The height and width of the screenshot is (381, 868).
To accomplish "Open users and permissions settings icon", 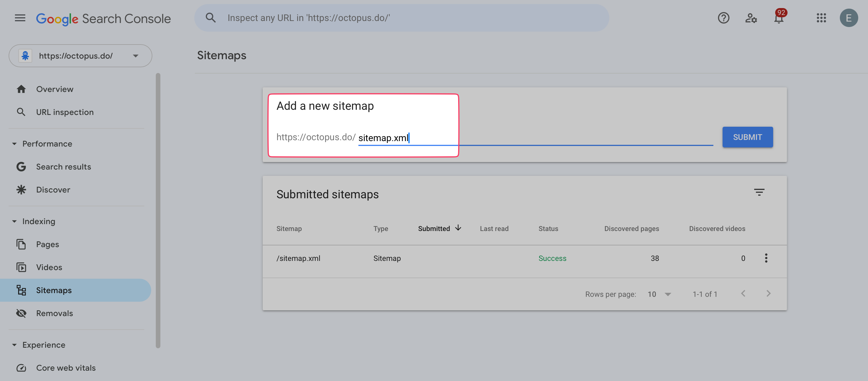I will tap(751, 18).
